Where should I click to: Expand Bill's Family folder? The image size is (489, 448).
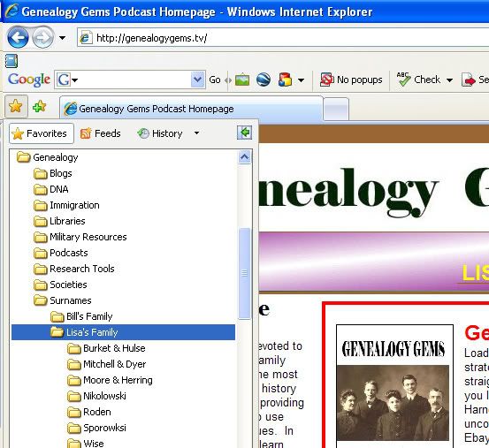[x=81, y=316]
